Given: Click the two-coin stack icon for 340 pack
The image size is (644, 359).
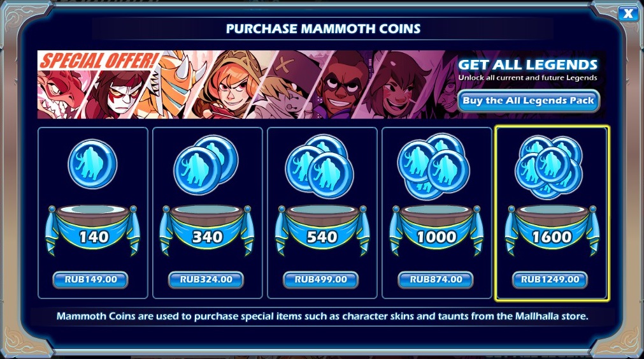Looking at the screenshot, I should click(206, 165).
